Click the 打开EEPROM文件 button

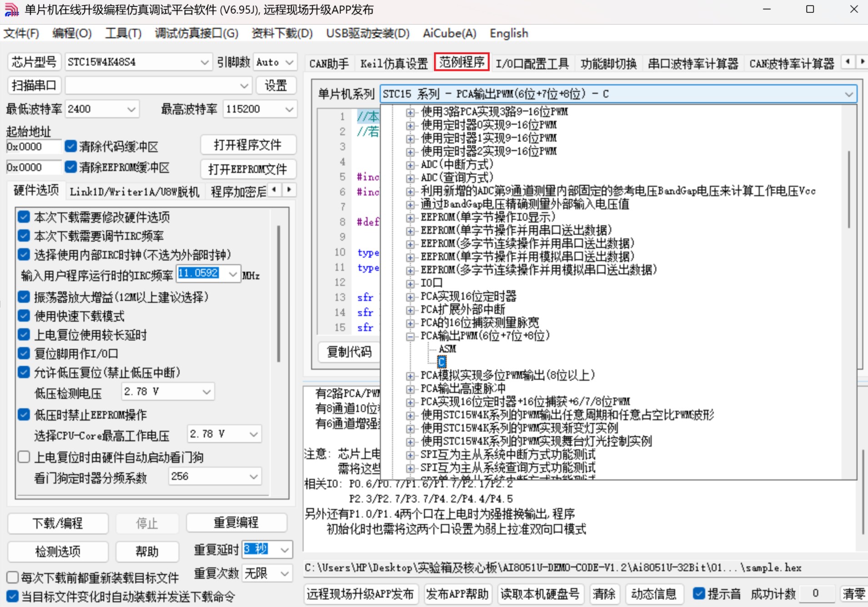click(x=248, y=169)
